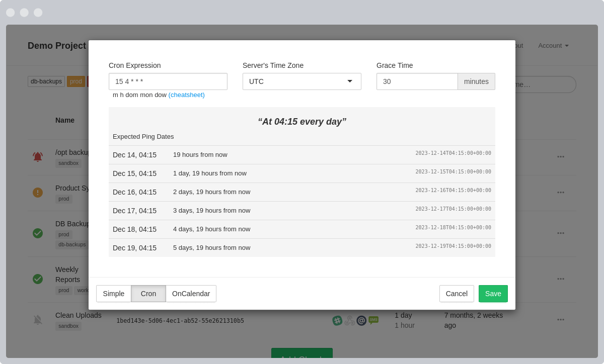The image size is (604, 364).
Task: Select the green success check on DB Backup
Action: click(x=38, y=233)
